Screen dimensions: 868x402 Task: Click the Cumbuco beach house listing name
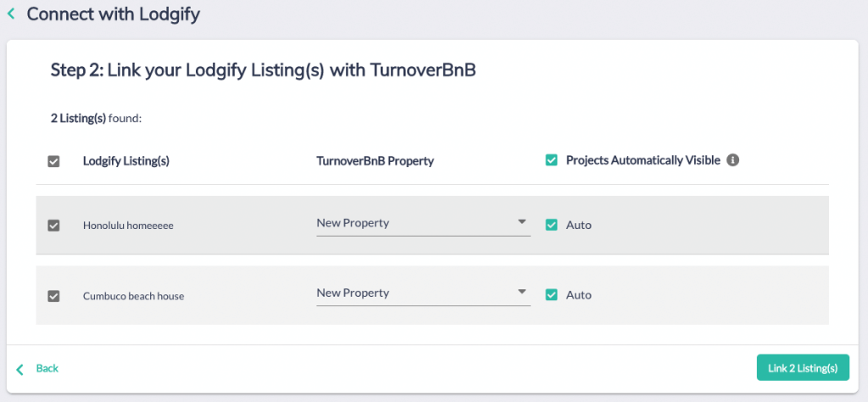[133, 296]
